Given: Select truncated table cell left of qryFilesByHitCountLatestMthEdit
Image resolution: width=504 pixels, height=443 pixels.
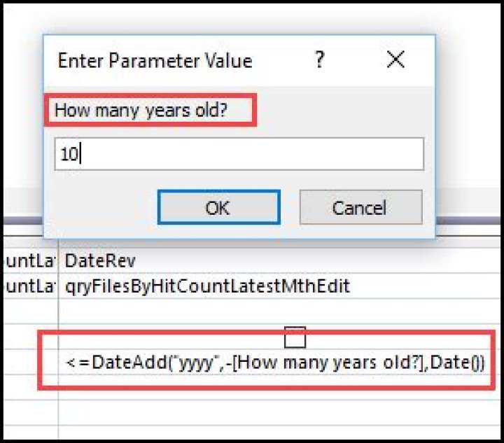Looking at the screenshot, I should pyautogui.click(x=28, y=286).
